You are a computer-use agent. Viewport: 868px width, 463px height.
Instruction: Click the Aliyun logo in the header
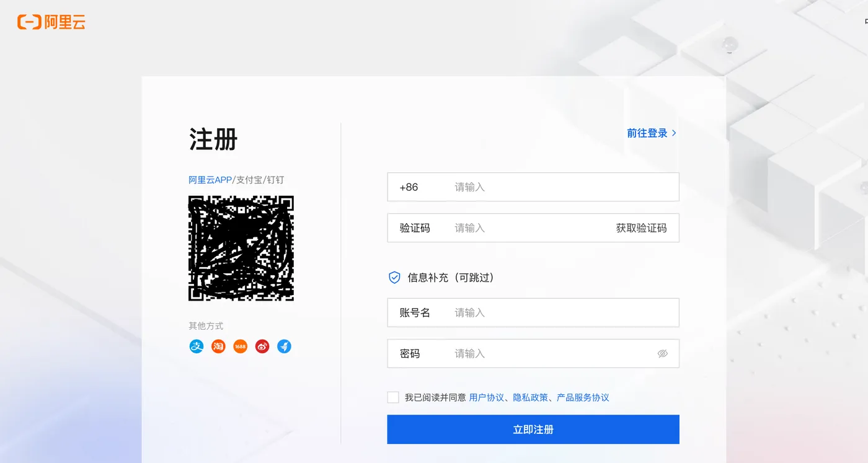click(x=51, y=22)
